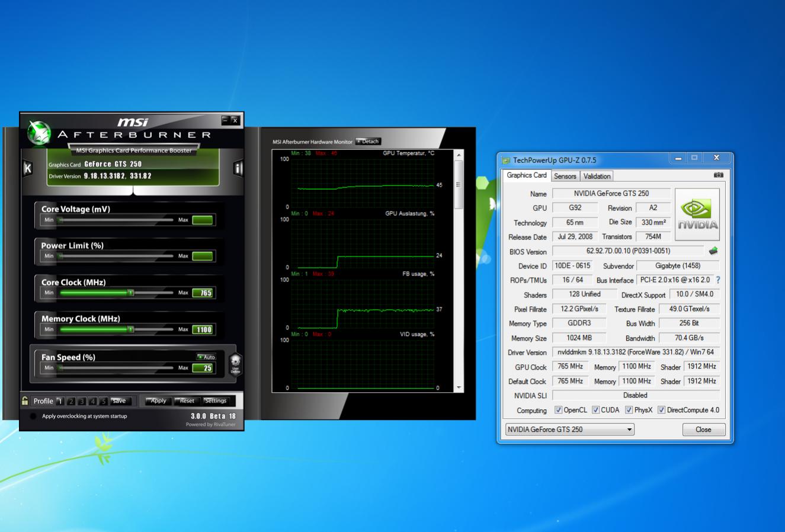
Task: Select the Graphics Card tab in GPU-Z
Action: [527, 175]
